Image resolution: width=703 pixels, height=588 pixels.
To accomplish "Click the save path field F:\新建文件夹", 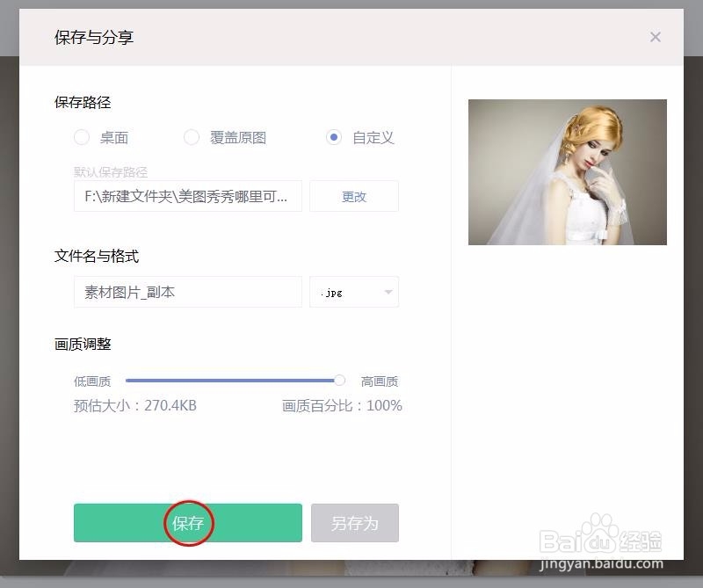I will [x=188, y=196].
